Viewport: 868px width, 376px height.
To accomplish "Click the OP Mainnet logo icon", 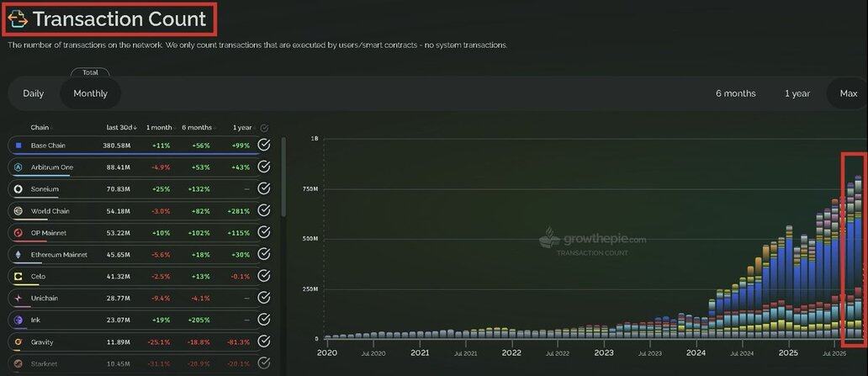I will [19, 232].
